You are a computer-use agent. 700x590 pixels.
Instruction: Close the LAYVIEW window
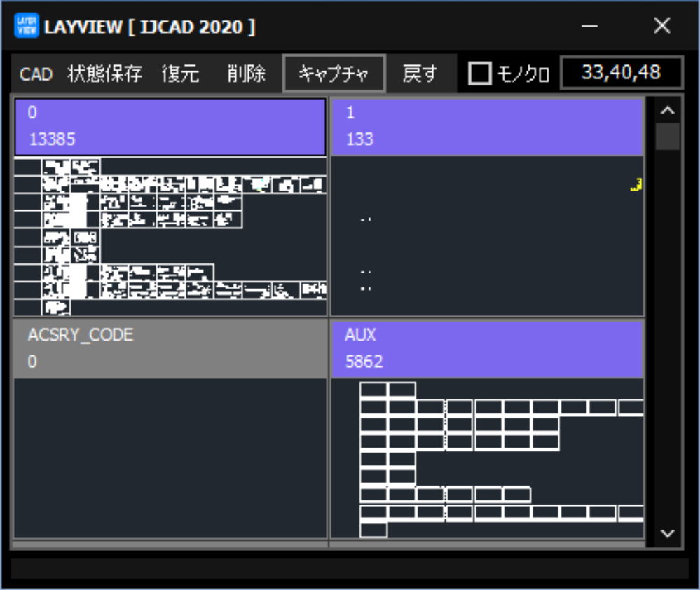coord(661,27)
